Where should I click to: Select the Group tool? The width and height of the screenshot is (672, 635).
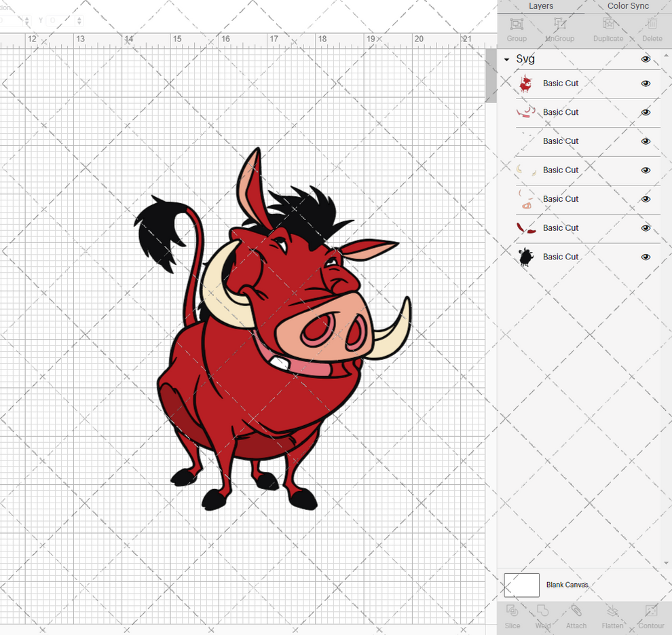coord(517,29)
